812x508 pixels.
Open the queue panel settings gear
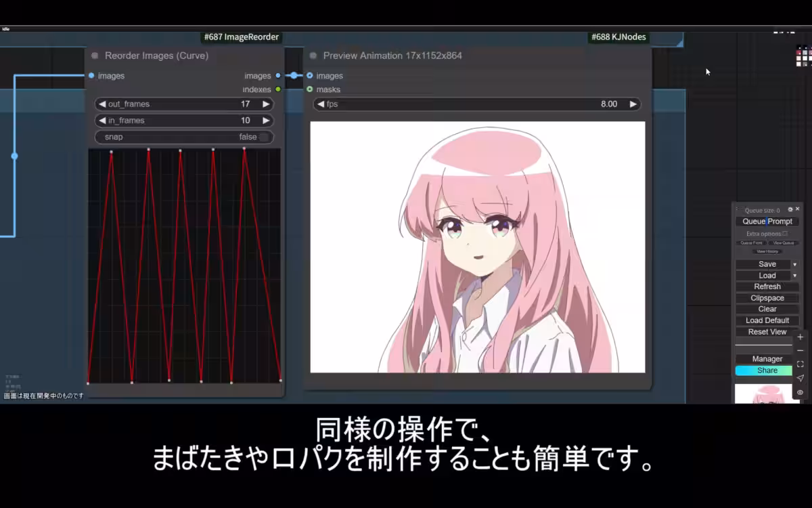tap(791, 210)
